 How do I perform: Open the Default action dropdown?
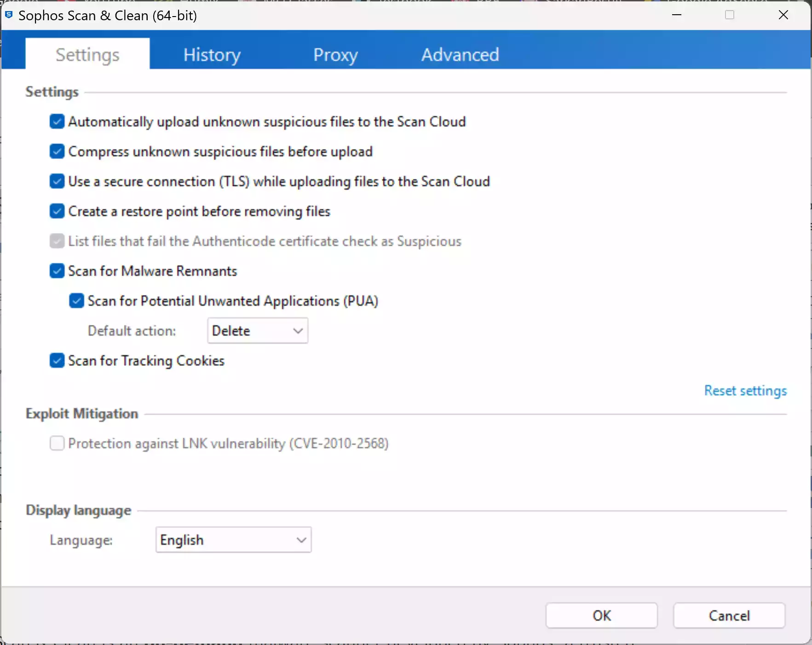(x=257, y=331)
